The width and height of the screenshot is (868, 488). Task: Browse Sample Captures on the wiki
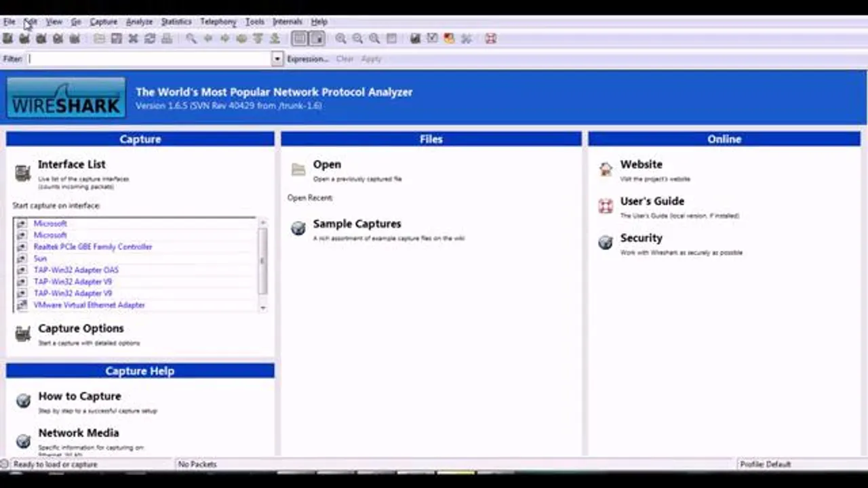tap(357, 224)
